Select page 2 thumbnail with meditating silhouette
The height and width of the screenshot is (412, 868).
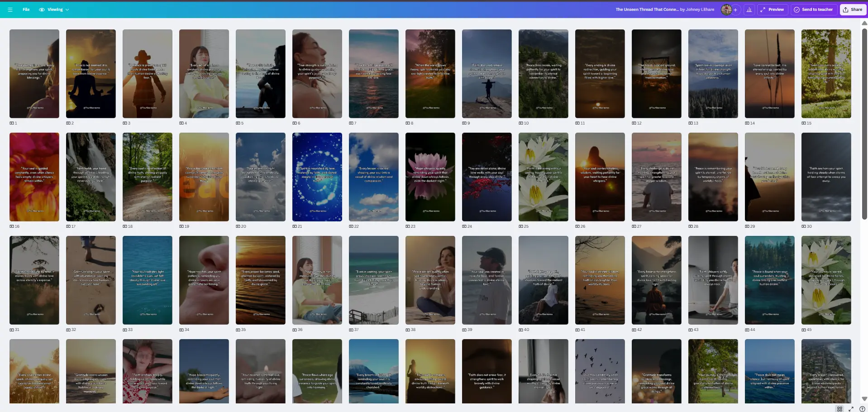click(91, 74)
